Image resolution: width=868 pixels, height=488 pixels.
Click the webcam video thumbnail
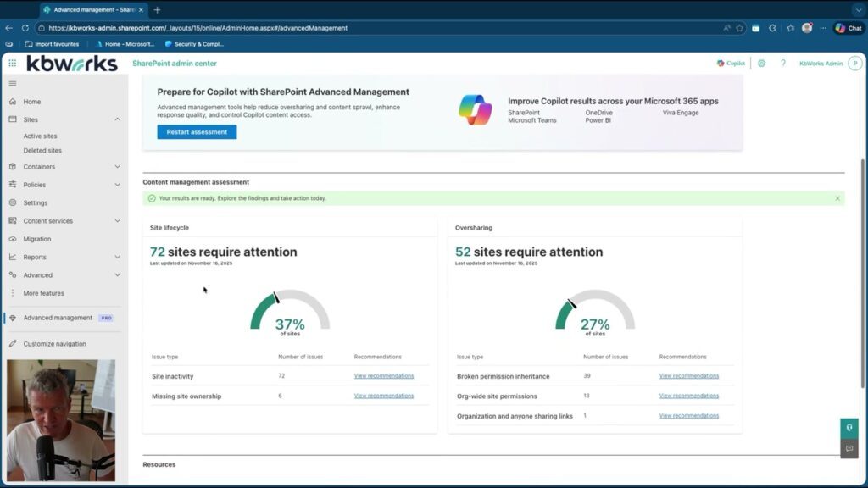pyautogui.click(x=61, y=420)
